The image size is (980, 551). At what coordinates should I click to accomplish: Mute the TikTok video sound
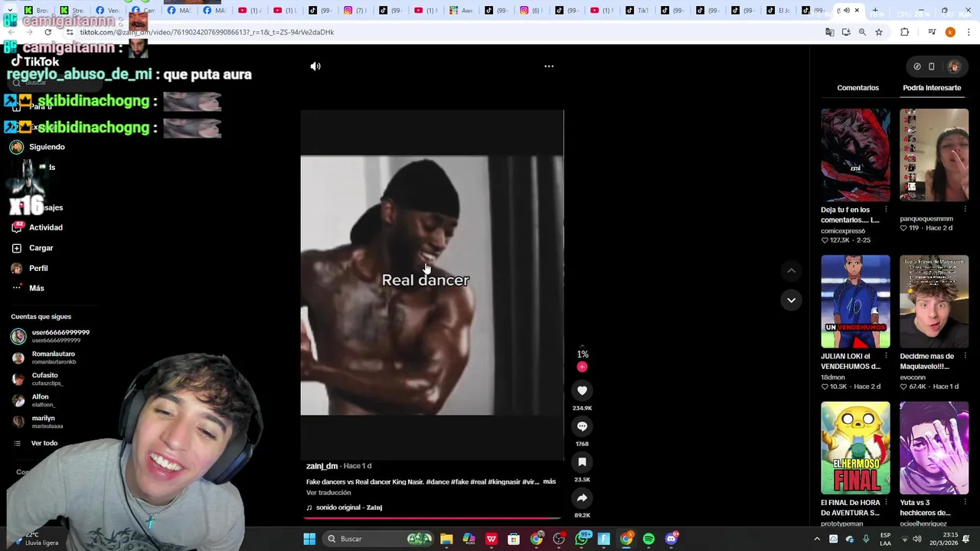[315, 67]
